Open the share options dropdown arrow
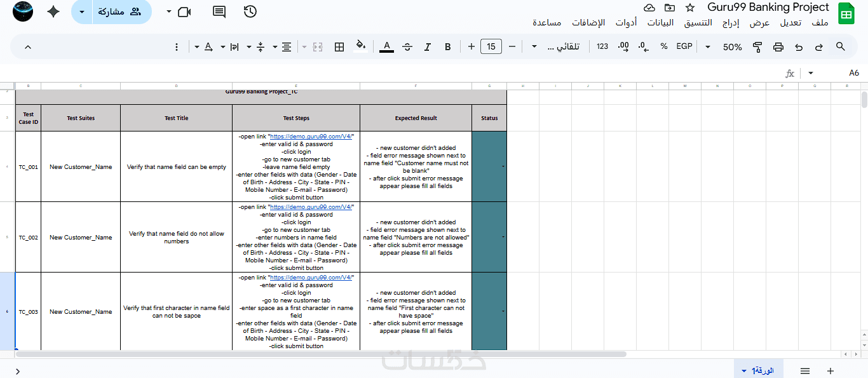 [x=81, y=11]
